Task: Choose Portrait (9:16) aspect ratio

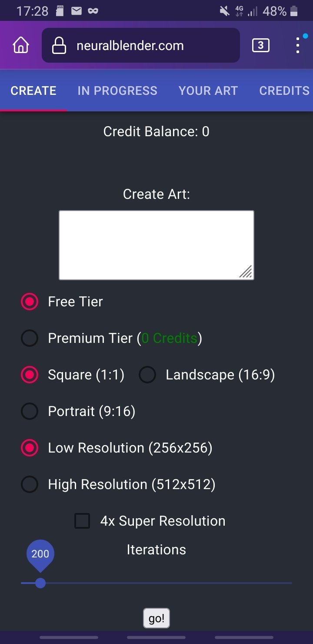Action: 30,411
